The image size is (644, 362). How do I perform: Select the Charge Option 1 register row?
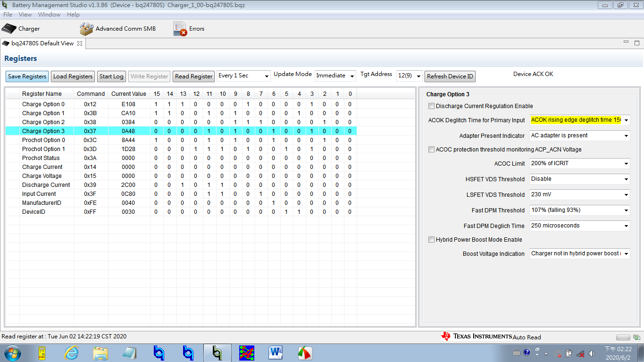pyautogui.click(x=181, y=113)
